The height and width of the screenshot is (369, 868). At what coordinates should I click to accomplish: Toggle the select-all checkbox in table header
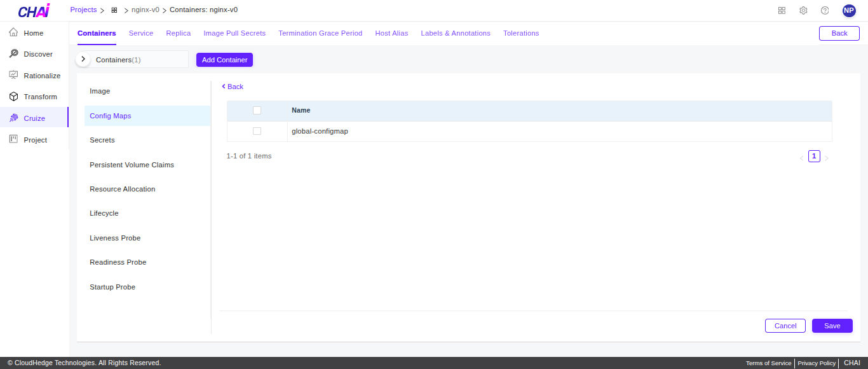click(257, 110)
